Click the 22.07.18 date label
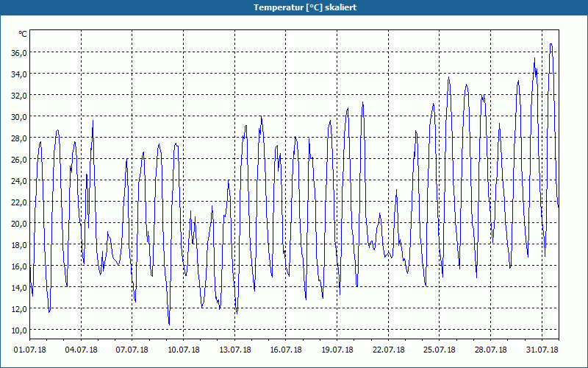Image resolution: width=588 pixels, height=368 pixels. tap(389, 350)
